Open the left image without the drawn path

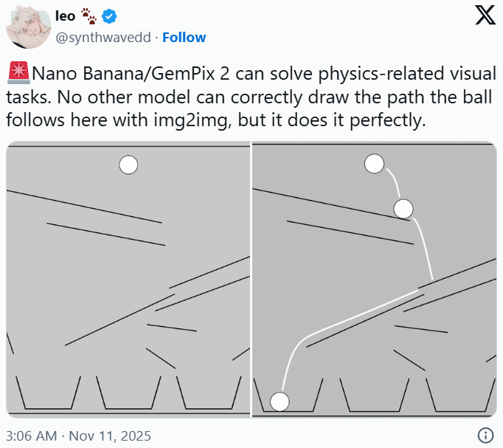(x=128, y=280)
